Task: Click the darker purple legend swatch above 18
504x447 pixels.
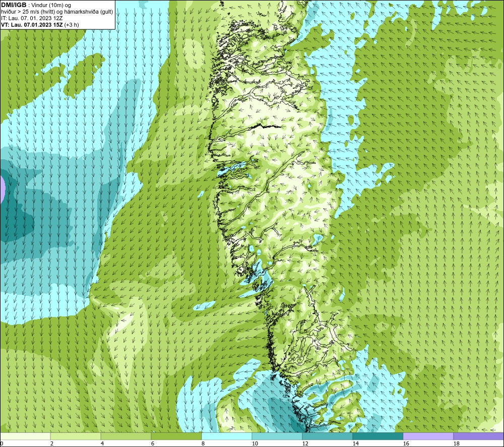Action: coord(478,436)
